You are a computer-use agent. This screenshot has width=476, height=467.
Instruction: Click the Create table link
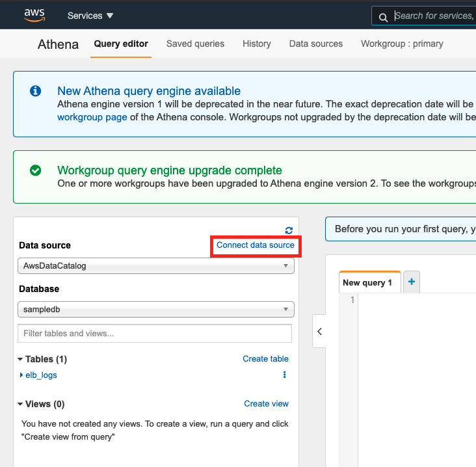(265, 359)
